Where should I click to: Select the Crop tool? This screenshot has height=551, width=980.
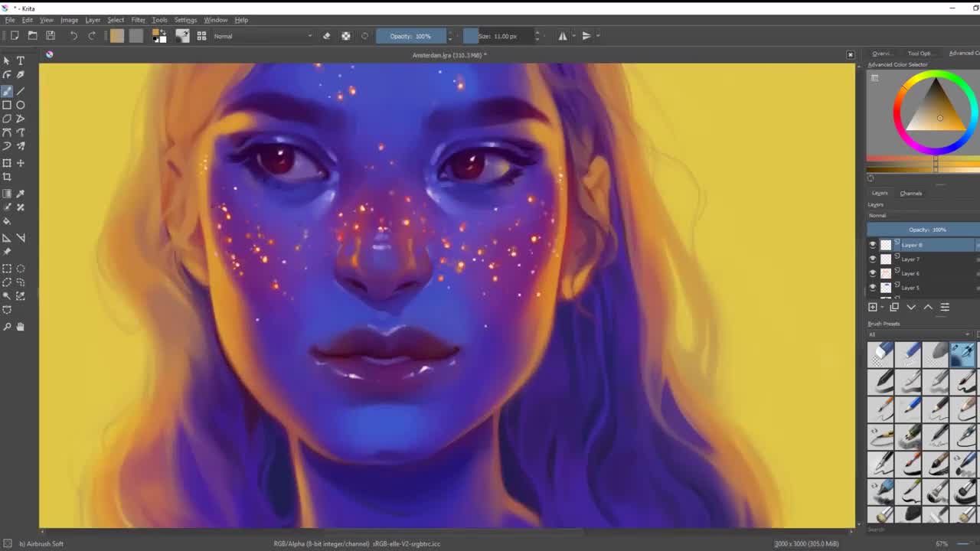coord(7,177)
